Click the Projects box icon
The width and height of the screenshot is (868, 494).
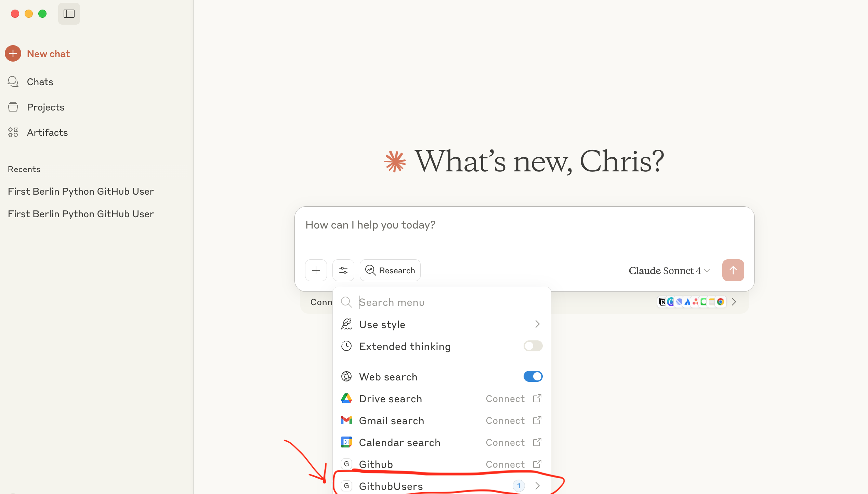13,107
